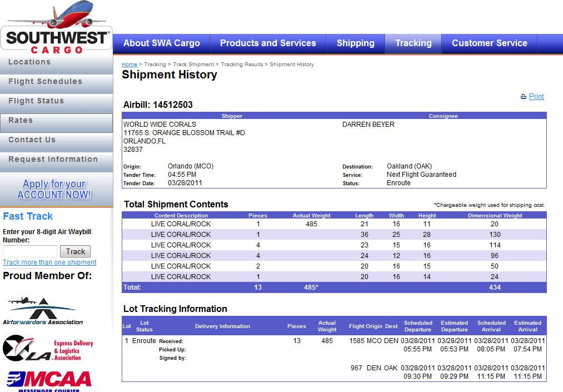Select the Tracking tab
Viewport: 563px width, 392px height.
(413, 43)
